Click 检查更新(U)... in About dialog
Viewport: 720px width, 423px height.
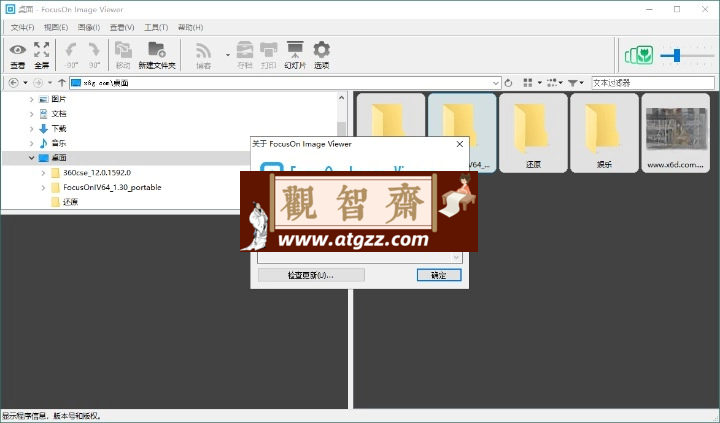311,275
